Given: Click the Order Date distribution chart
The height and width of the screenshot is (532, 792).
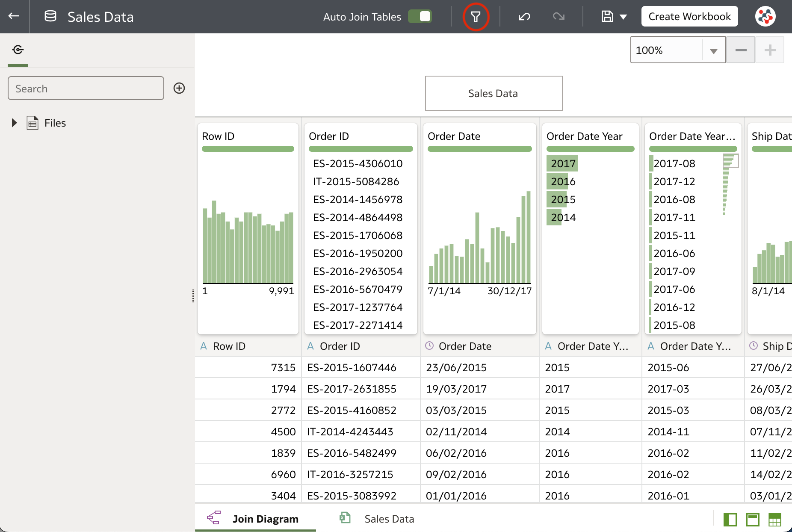Looking at the screenshot, I should point(480,237).
